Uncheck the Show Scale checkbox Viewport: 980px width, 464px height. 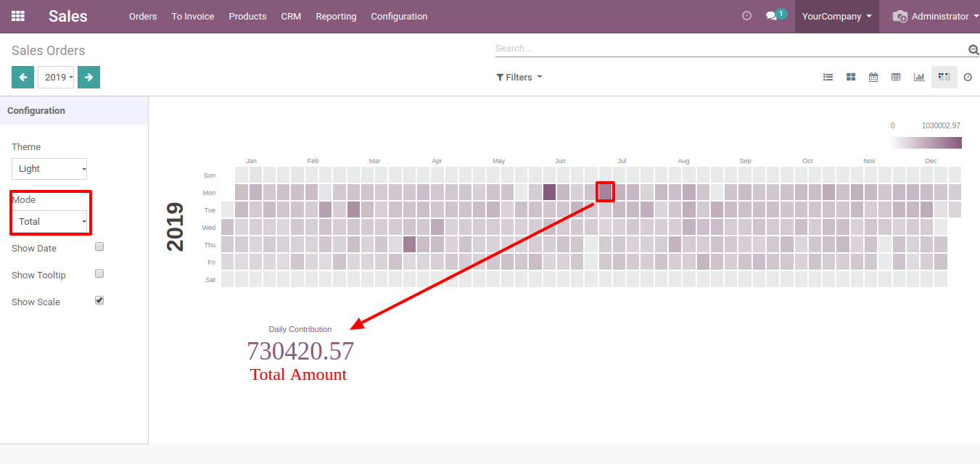click(99, 300)
